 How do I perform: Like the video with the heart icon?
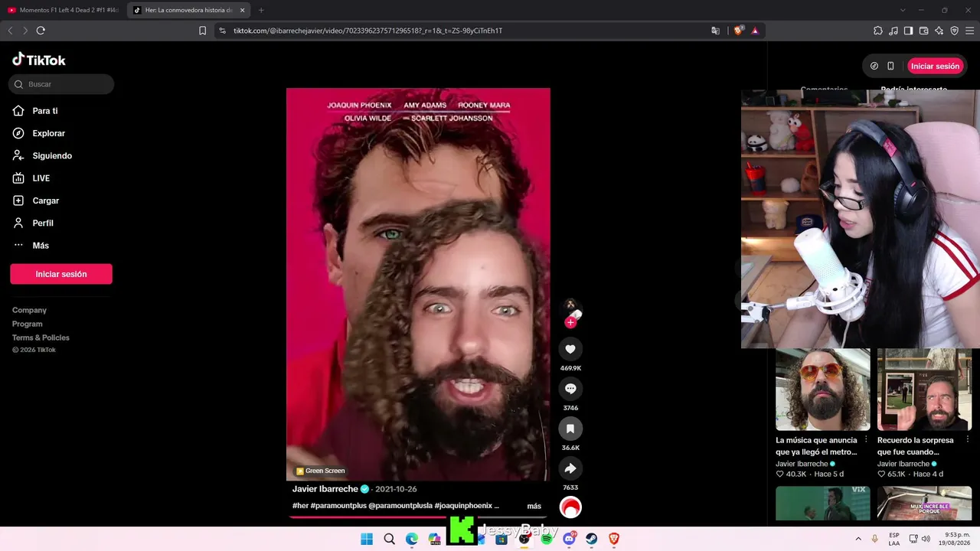[570, 349]
